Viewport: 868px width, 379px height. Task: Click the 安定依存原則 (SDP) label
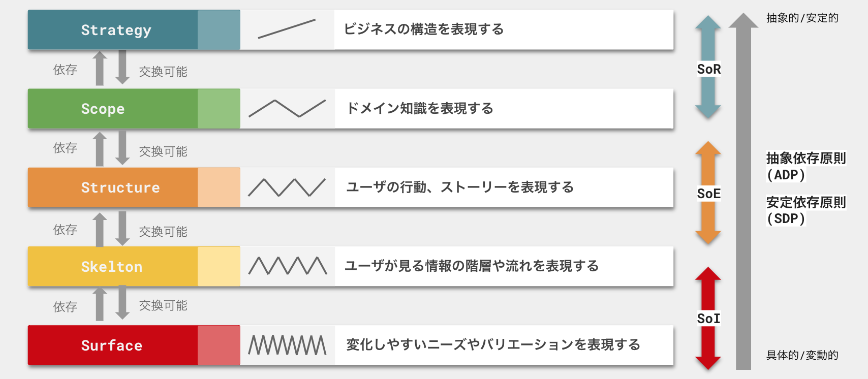[805, 210]
